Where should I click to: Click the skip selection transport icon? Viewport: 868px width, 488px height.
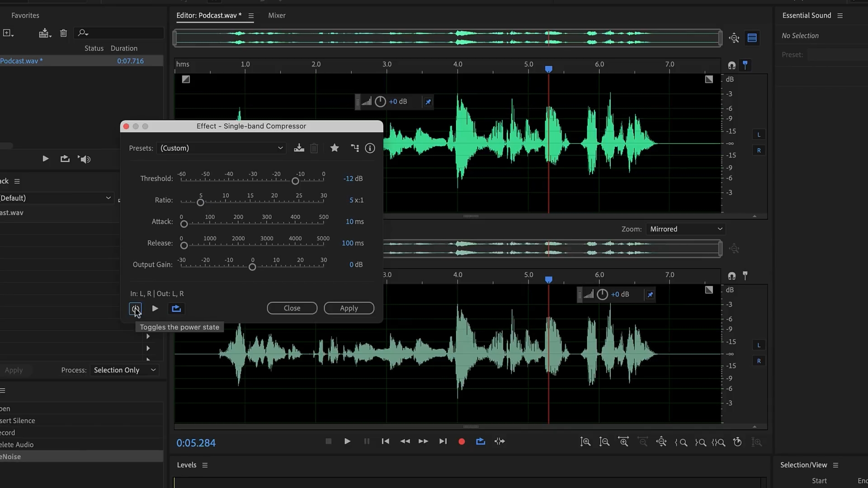500,441
